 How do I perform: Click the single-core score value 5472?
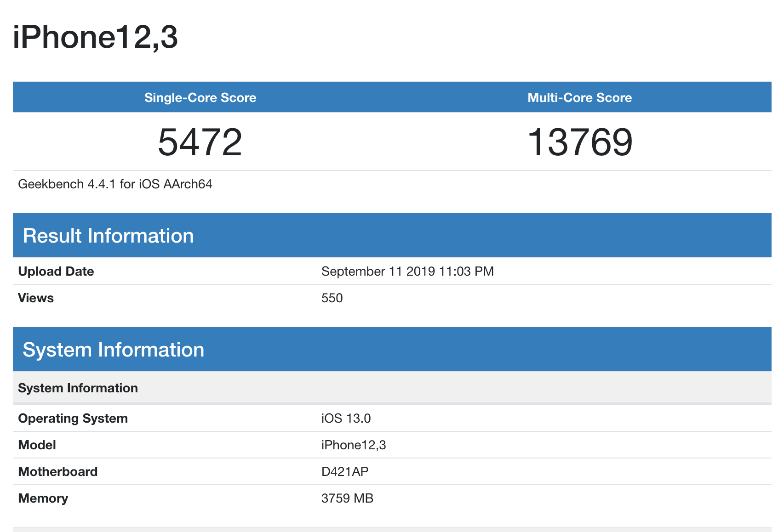point(200,142)
